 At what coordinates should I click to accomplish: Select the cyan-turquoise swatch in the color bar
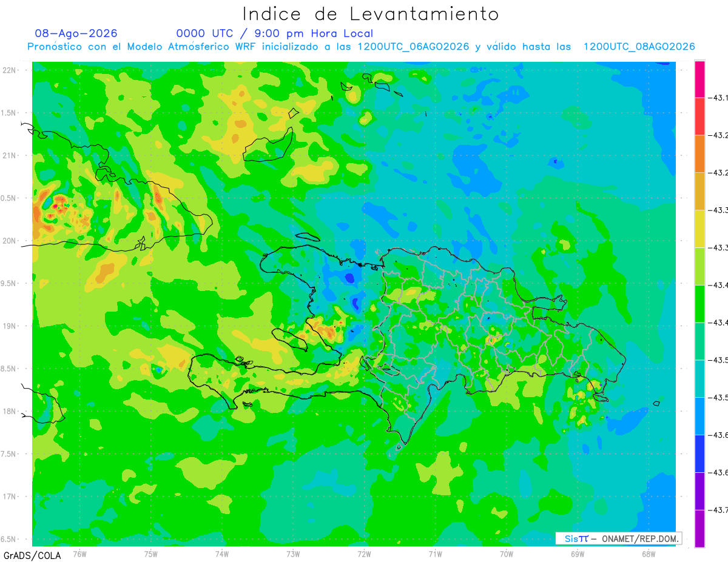tap(699, 379)
